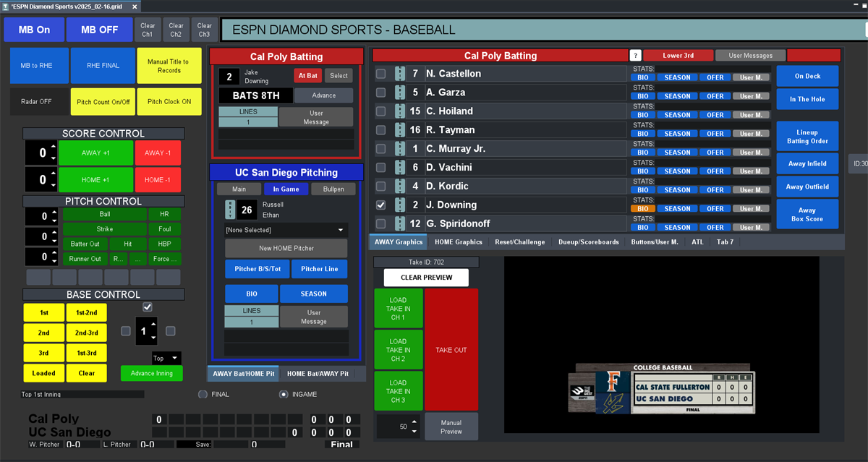Click the Loaded bases button
Screen dimensions: 868x462
(x=43, y=373)
